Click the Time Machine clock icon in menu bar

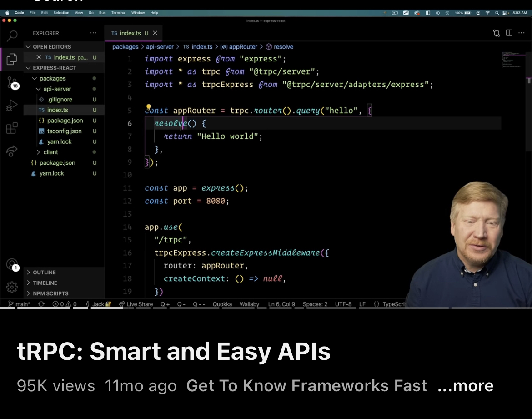tap(447, 13)
